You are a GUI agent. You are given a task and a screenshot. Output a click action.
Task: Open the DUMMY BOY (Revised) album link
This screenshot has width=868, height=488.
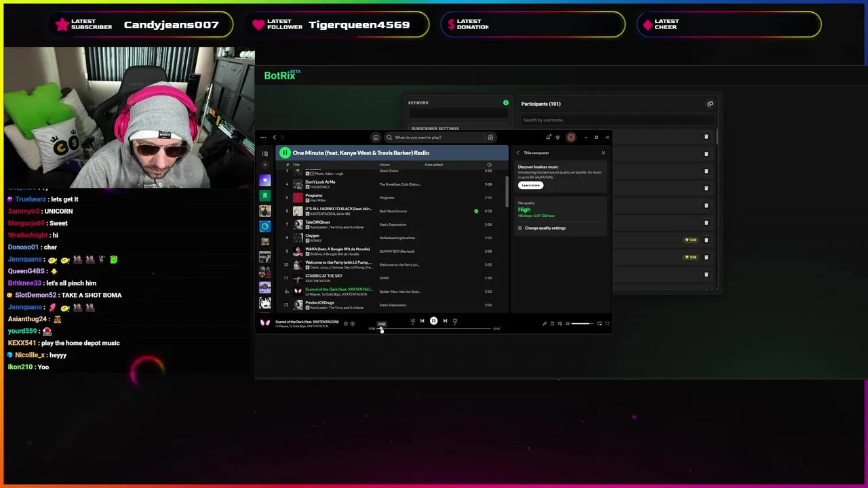tap(396, 251)
